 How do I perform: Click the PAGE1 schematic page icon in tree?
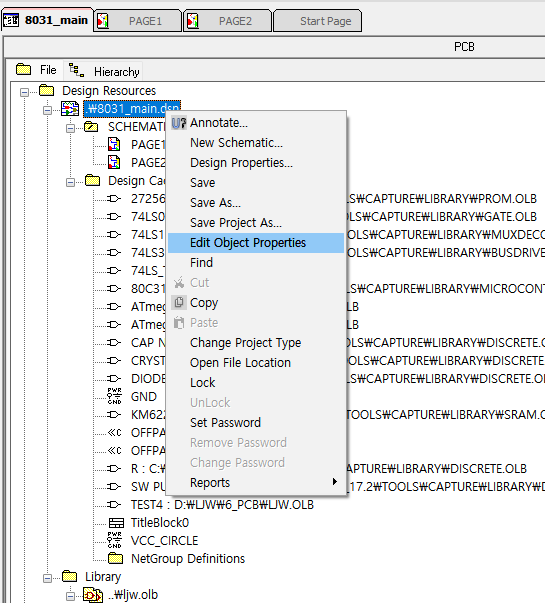coord(114,145)
